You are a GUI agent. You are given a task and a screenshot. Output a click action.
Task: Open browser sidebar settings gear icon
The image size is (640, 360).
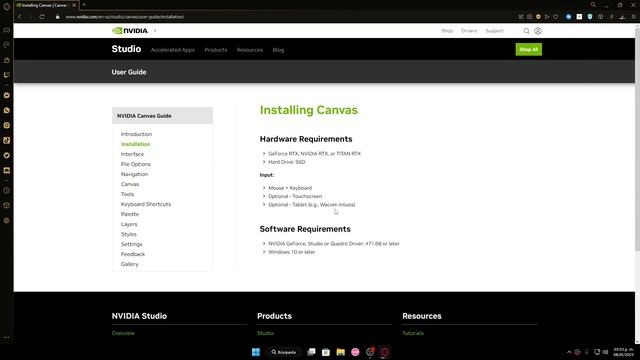(7, 220)
